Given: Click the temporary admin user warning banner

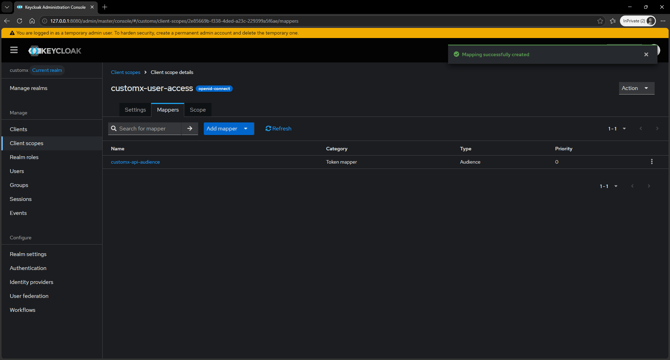Looking at the screenshot, I should (x=335, y=33).
